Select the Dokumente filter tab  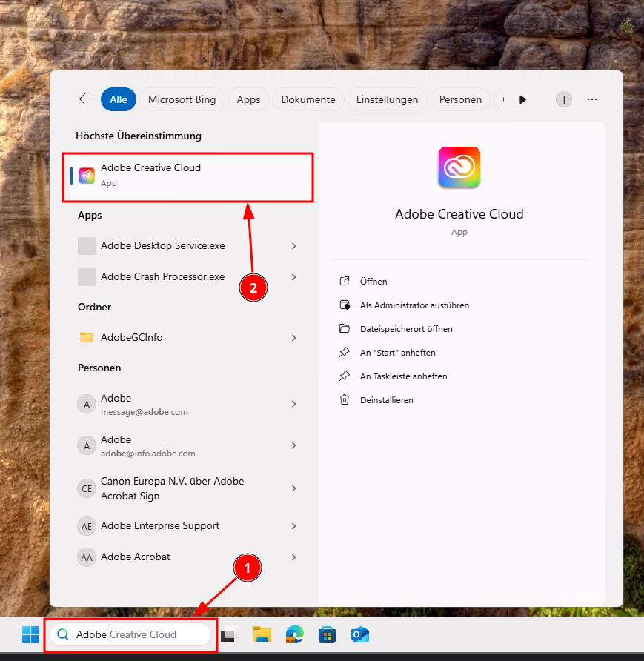[308, 99]
